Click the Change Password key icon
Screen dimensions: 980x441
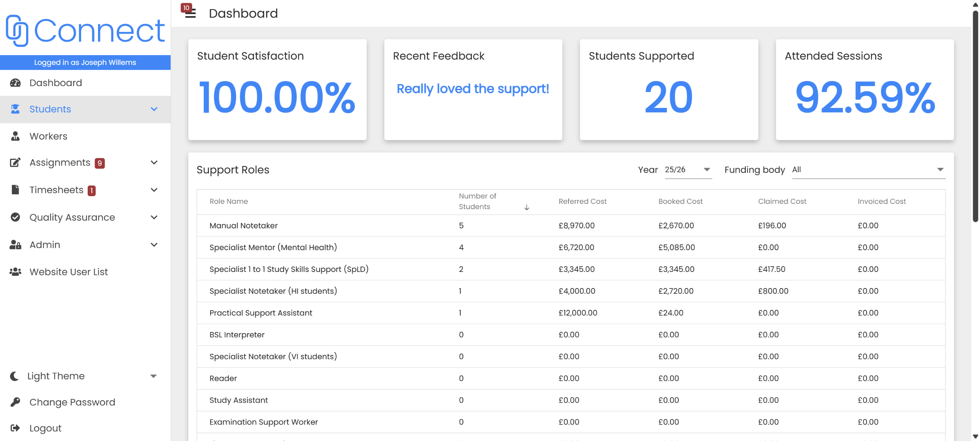15,402
